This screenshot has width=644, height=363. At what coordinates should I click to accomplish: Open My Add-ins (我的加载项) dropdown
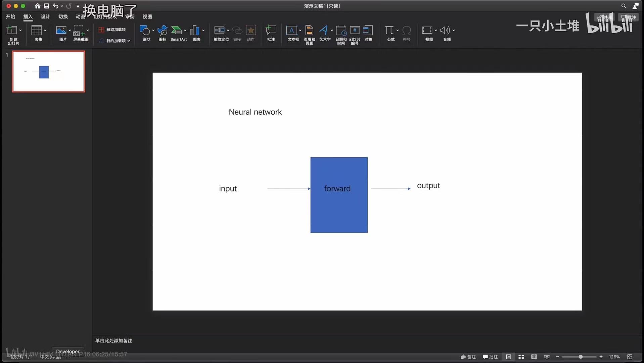[x=114, y=41]
